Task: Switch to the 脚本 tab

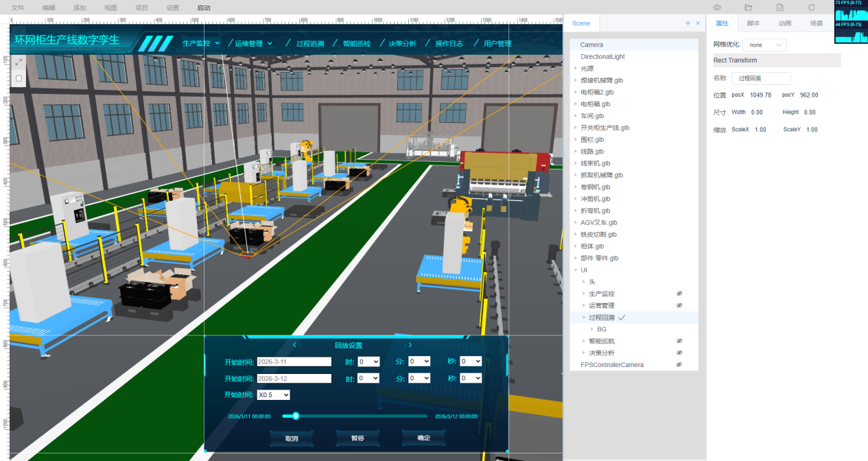Action: pyautogui.click(x=753, y=23)
